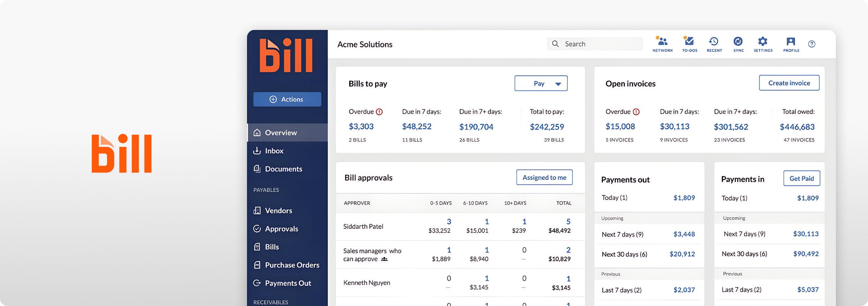
Task: Open total owed $446,683
Action: click(x=797, y=127)
